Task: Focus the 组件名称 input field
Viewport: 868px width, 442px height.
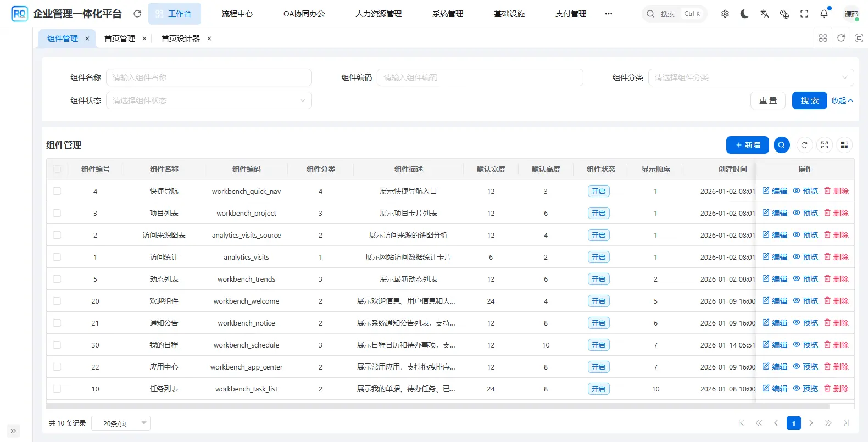Action: (x=209, y=77)
